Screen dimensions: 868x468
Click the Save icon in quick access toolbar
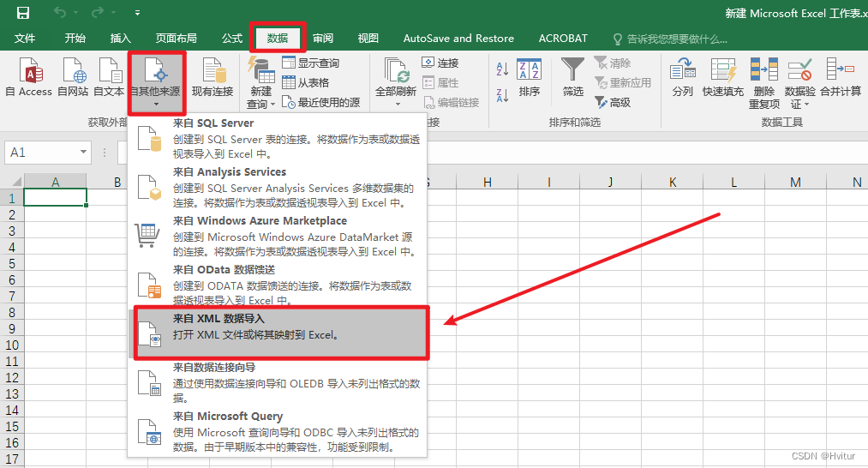click(x=22, y=12)
